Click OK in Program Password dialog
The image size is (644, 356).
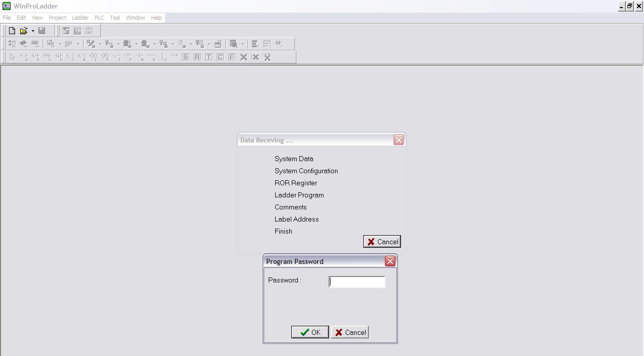pos(310,332)
